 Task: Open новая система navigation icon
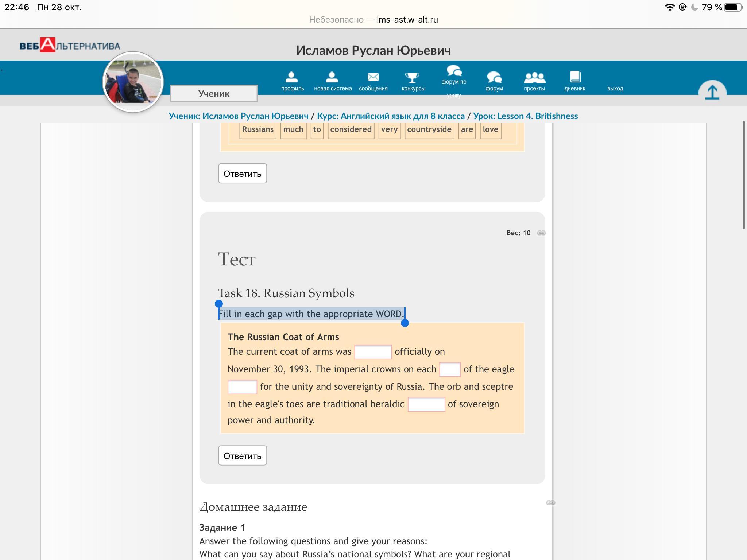[x=333, y=81]
